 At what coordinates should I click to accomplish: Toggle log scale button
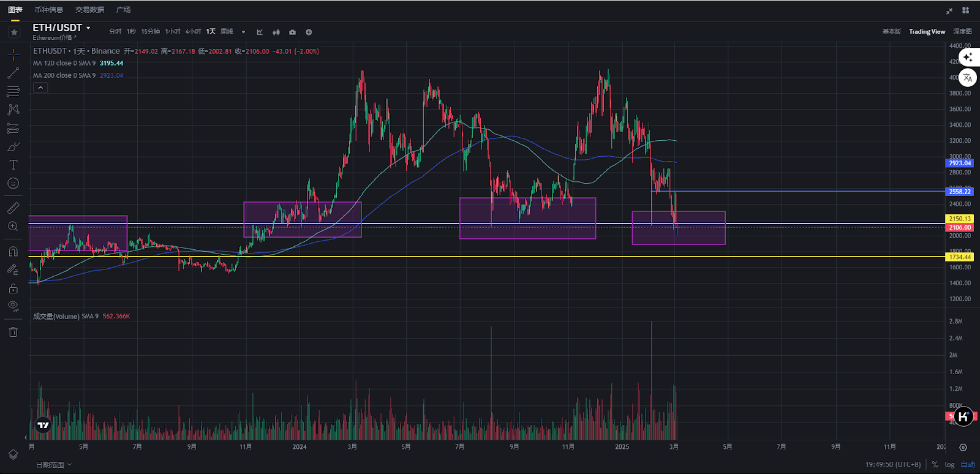(949, 465)
